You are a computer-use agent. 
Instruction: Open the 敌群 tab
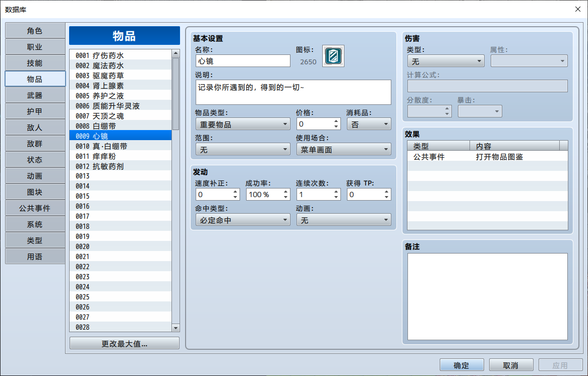pyautogui.click(x=35, y=144)
